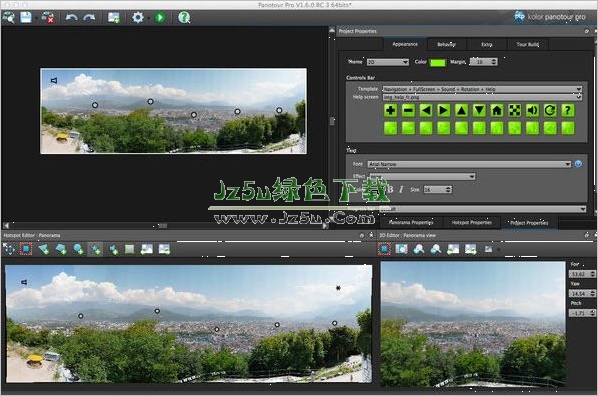Open the Panorama Properties tab
598x396 pixels.
click(411, 222)
